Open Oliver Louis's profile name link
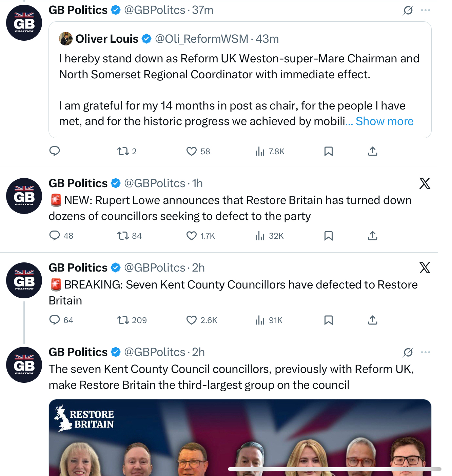This screenshot has height=476, width=452. (x=107, y=39)
